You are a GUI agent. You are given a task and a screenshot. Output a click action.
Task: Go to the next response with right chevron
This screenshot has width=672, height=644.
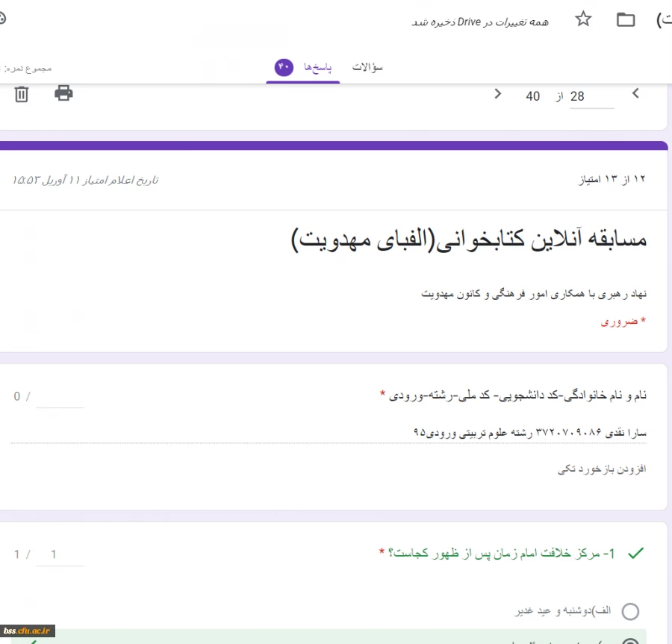[x=497, y=94]
